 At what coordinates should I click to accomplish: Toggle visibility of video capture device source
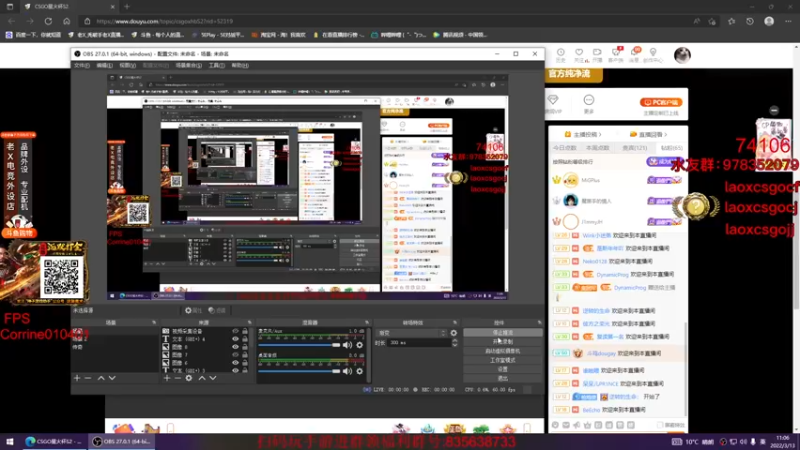(235, 331)
